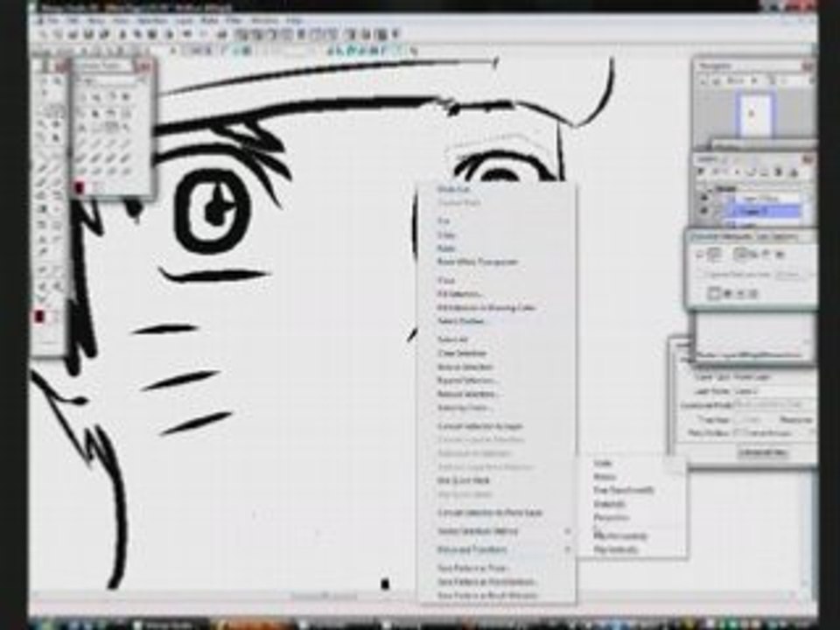Choose Convert Selection to Layer
The width and height of the screenshot is (840, 630).
click(x=480, y=426)
